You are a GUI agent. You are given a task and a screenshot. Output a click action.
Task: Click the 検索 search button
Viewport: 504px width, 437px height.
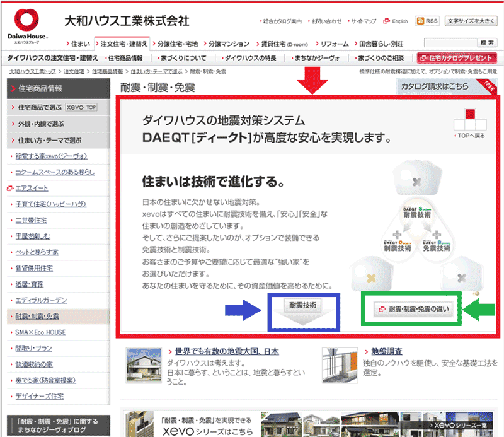[486, 43]
